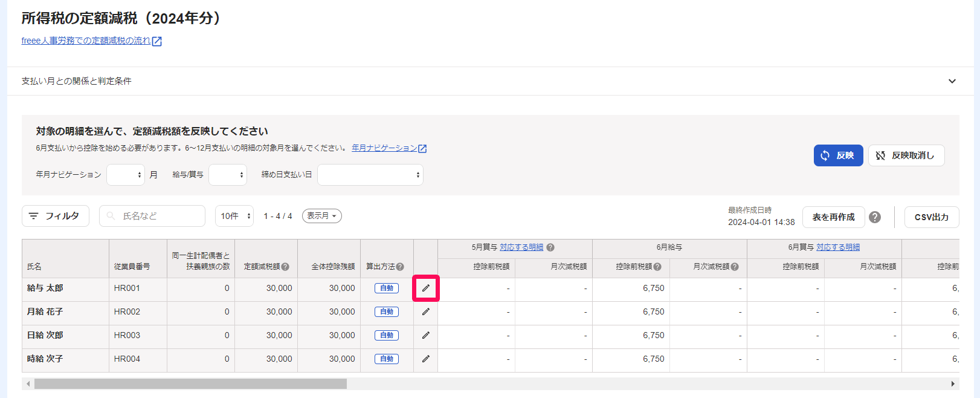Click the help icon beside 表を再作成 button
The image size is (980, 398).
875,217
